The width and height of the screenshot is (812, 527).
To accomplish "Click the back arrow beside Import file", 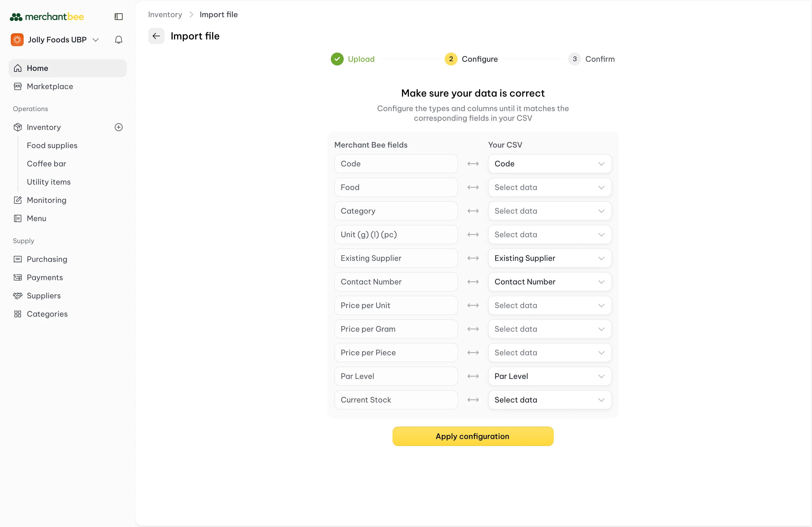I will [x=156, y=36].
